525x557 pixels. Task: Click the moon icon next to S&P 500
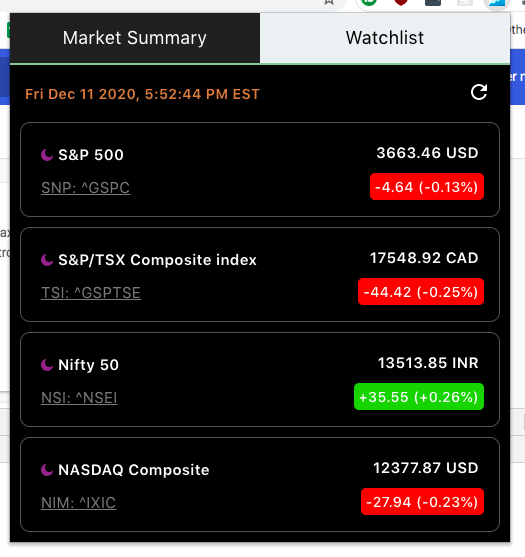[47, 155]
